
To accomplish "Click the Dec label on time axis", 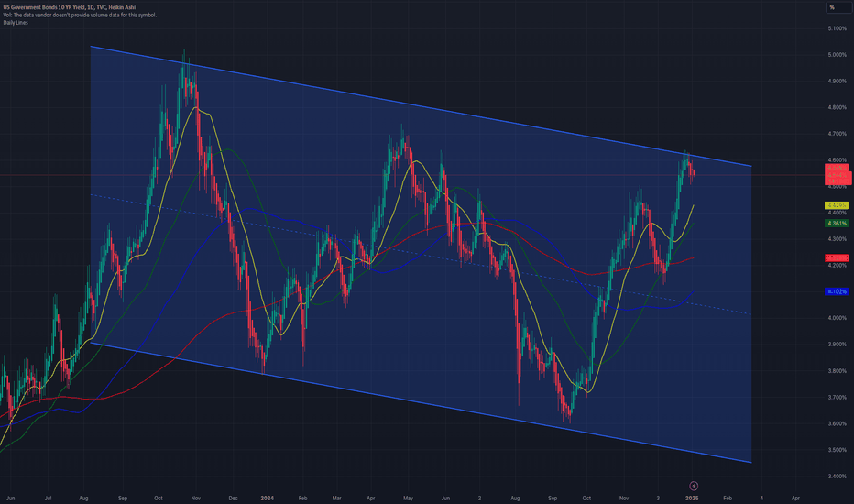I will 233,498.
